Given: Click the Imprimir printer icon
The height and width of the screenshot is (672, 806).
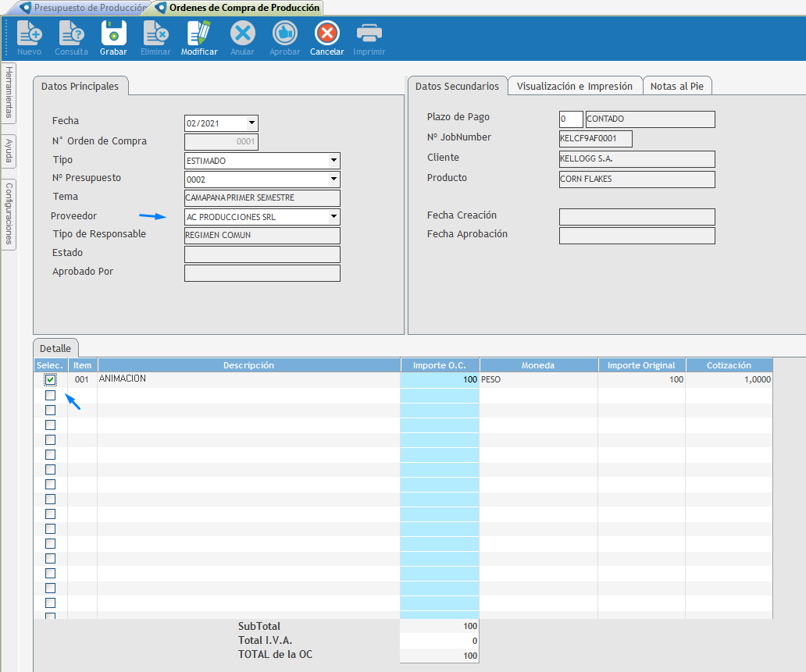Looking at the screenshot, I should pyautogui.click(x=369, y=34).
